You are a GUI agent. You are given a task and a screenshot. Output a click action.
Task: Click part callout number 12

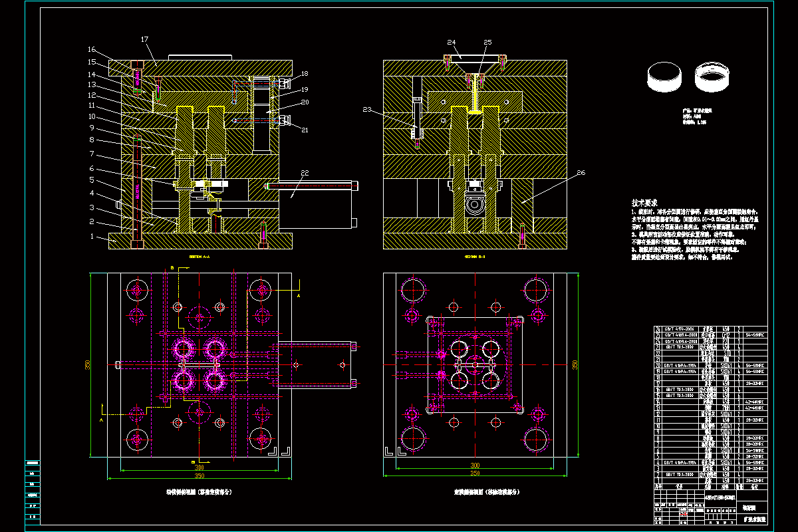[x=92, y=95]
